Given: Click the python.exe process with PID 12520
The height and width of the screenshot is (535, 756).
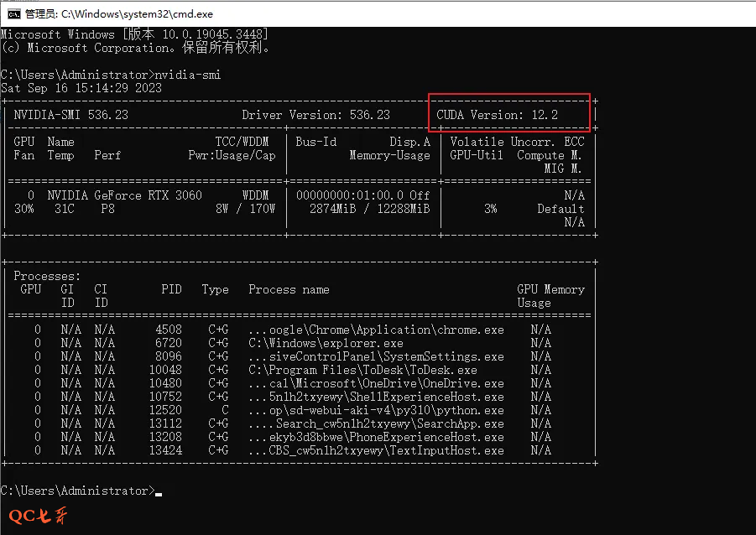Looking at the screenshot, I should 376,410.
